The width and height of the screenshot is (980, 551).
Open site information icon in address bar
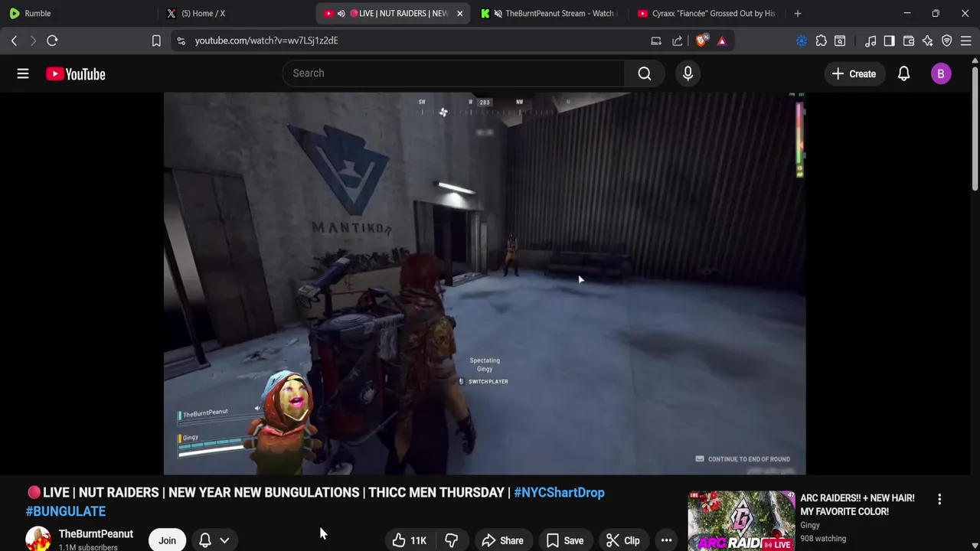tap(181, 41)
